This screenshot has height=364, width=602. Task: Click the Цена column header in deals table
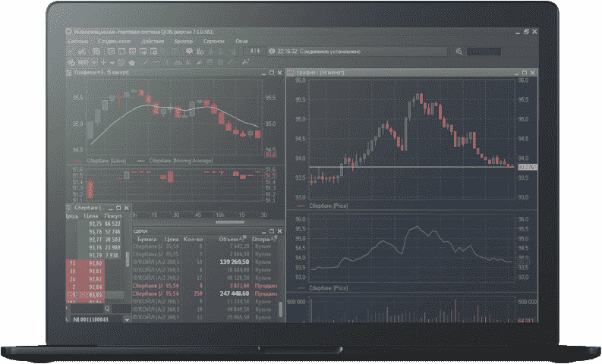(171, 239)
